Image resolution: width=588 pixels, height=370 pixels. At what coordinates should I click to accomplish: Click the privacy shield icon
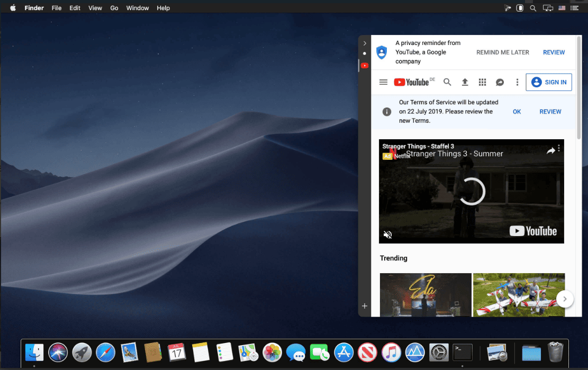click(382, 52)
